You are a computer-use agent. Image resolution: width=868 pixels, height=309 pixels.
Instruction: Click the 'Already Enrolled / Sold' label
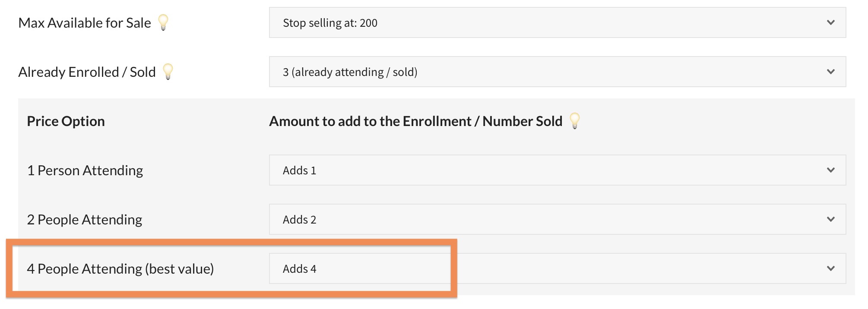click(x=87, y=72)
